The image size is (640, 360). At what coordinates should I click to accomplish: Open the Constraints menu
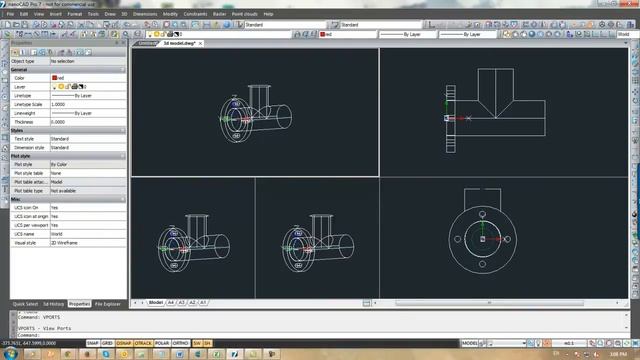195,14
